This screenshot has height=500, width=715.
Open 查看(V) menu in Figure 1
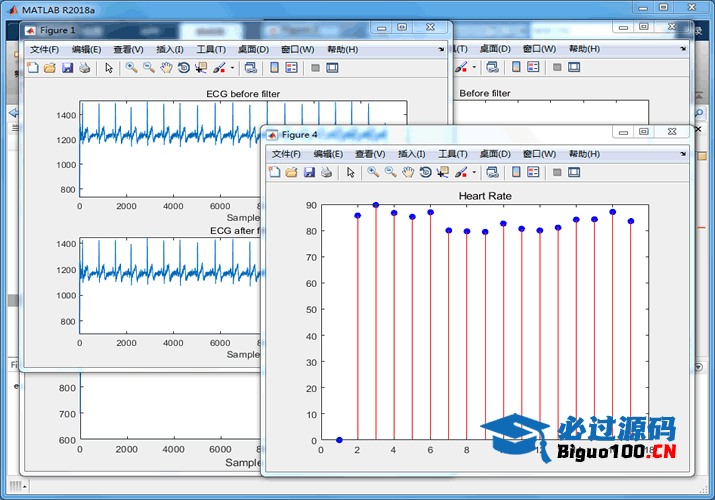point(129,50)
